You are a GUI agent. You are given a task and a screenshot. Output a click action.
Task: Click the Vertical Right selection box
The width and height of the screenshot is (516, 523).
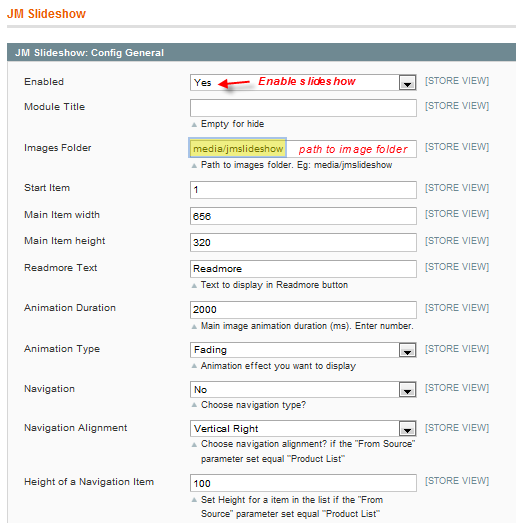tap(303, 429)
